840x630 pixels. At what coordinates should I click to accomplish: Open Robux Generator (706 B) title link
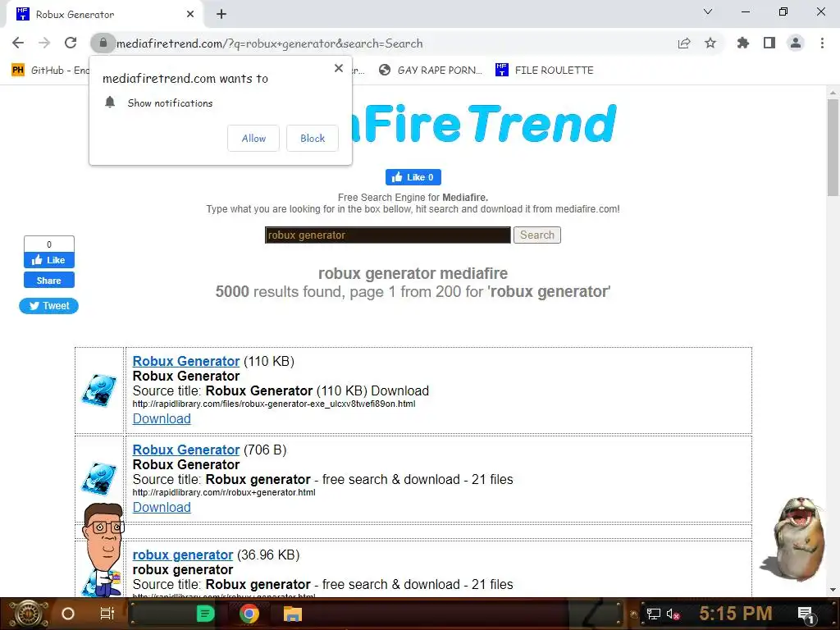[186, 450]
